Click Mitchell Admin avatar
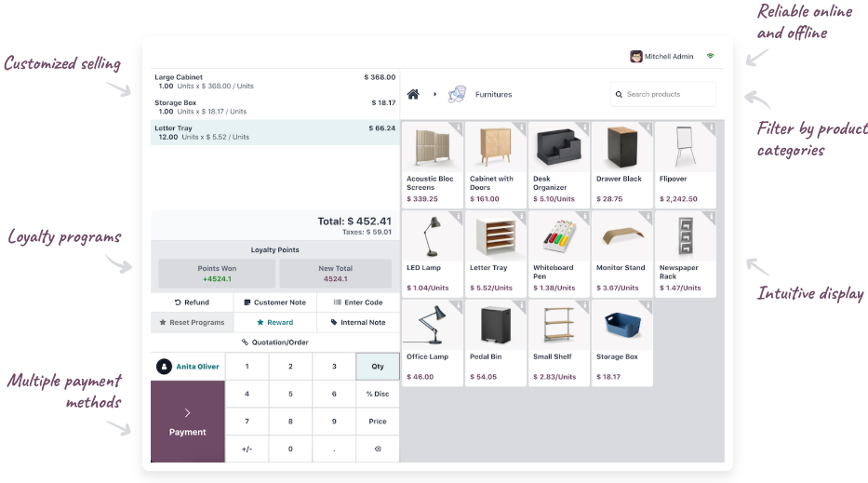868x483 pixels. [636, 57]
